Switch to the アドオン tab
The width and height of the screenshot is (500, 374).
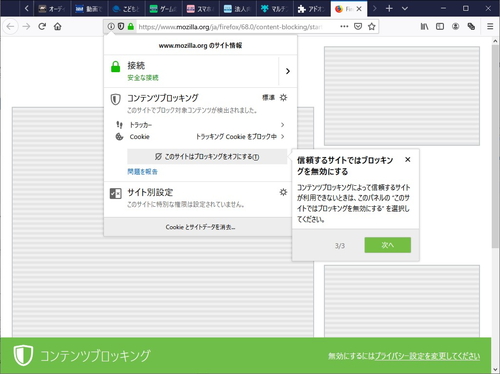pyautogui.click(x=312, y=9)
